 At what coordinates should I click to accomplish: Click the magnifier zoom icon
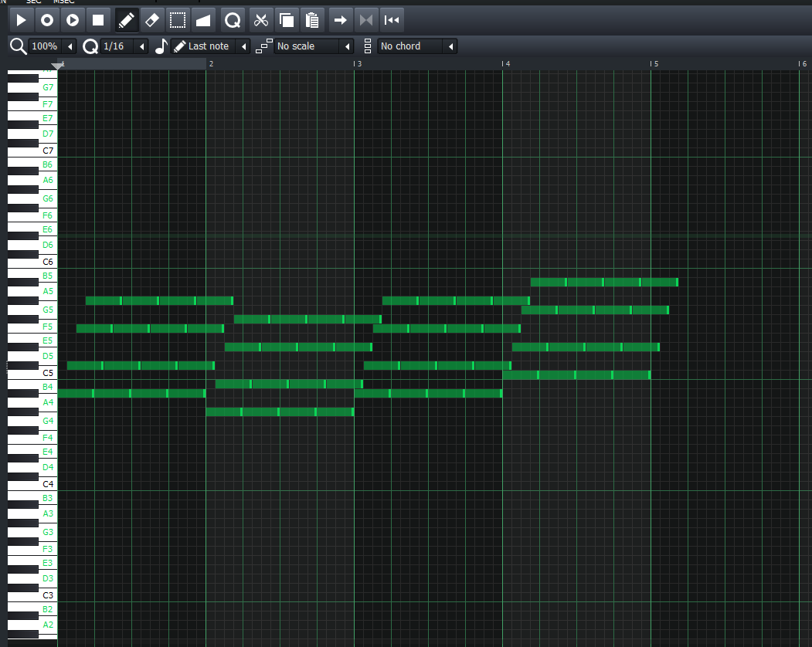click(x=18, y=46)
